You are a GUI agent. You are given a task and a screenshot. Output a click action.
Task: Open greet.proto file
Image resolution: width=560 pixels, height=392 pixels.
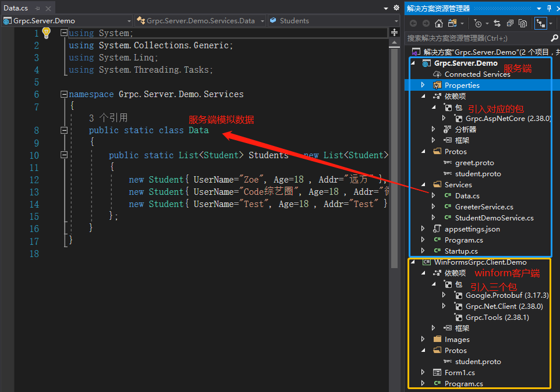474,163
